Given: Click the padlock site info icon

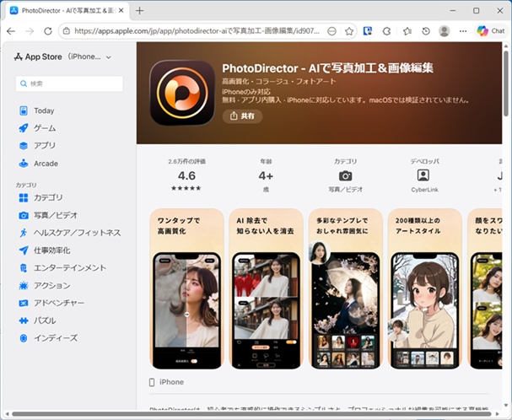Looking at the screenshot, I should [67, 31].
